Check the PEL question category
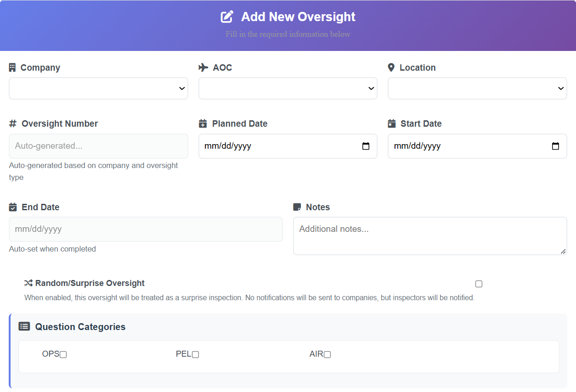Screen dimensions: 576x392 coord(196,354)
